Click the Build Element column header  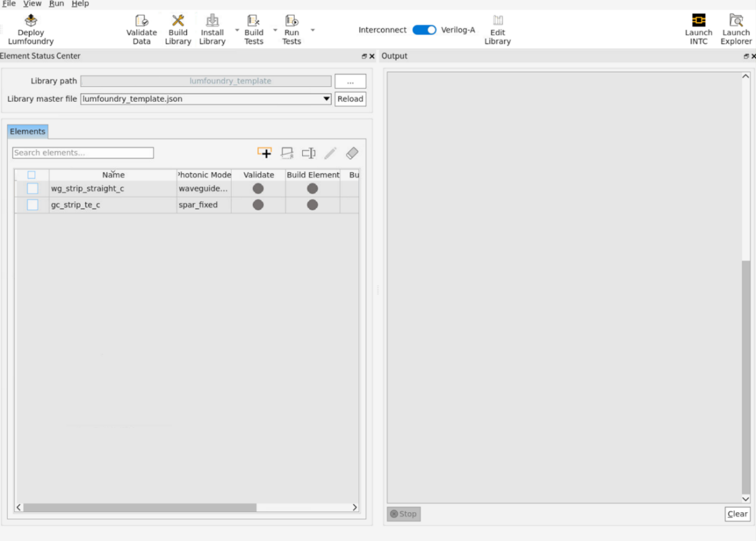313,175
